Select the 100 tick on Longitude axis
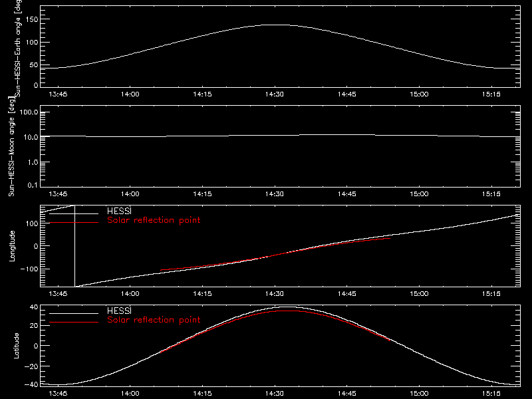The image size is (532, 399). click(31, 223)
